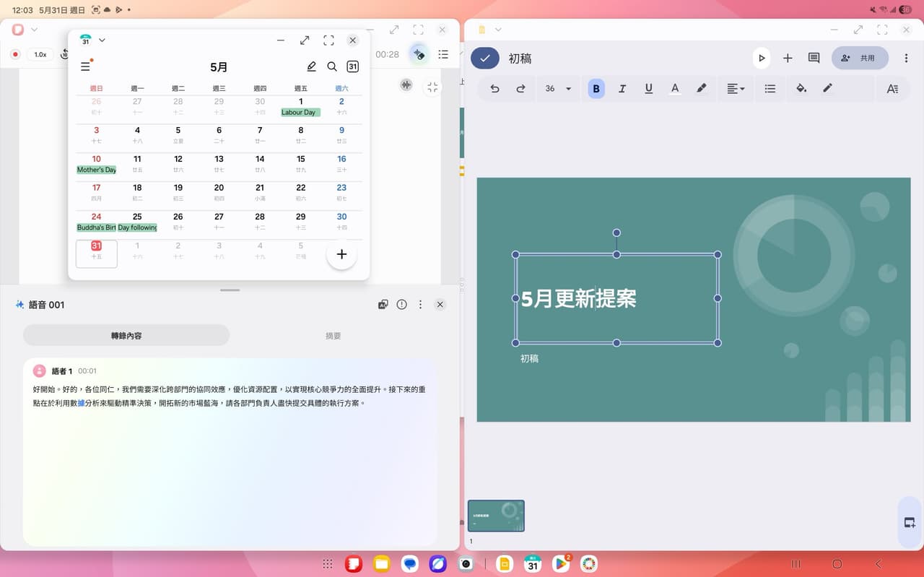Open Mother's Day event
Image resolution: width=924 pixels, height=577 pixels.
click(x=96, y=170)
